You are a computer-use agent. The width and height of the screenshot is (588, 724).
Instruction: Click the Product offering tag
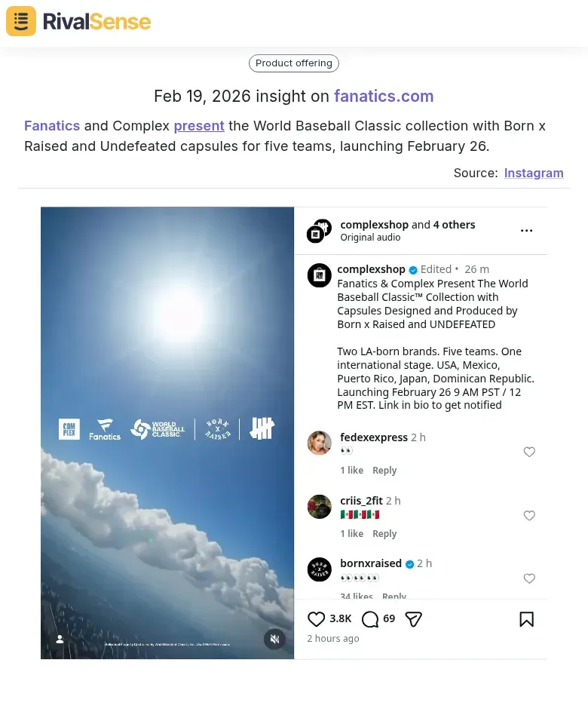coord(294,63)
